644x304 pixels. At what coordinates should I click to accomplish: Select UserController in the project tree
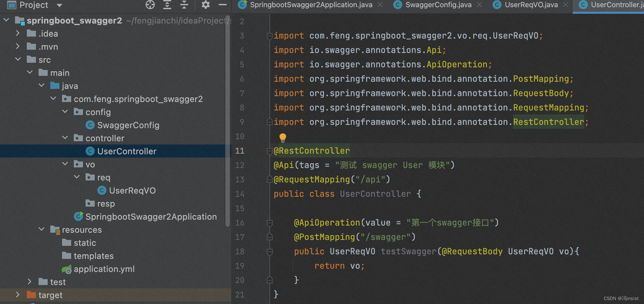pyautogui.click(x=127, y=151)
